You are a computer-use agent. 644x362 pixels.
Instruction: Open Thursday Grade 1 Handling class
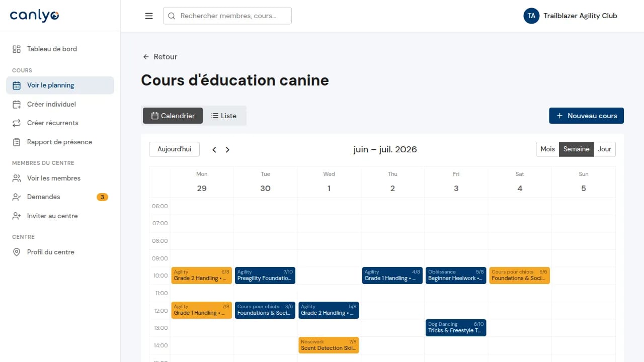coord(392,276)
